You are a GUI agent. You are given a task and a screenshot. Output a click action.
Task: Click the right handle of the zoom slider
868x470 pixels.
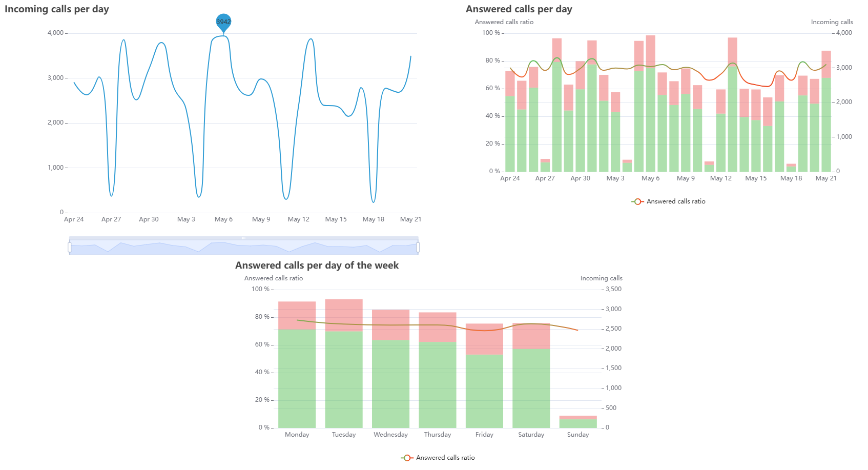418,248
